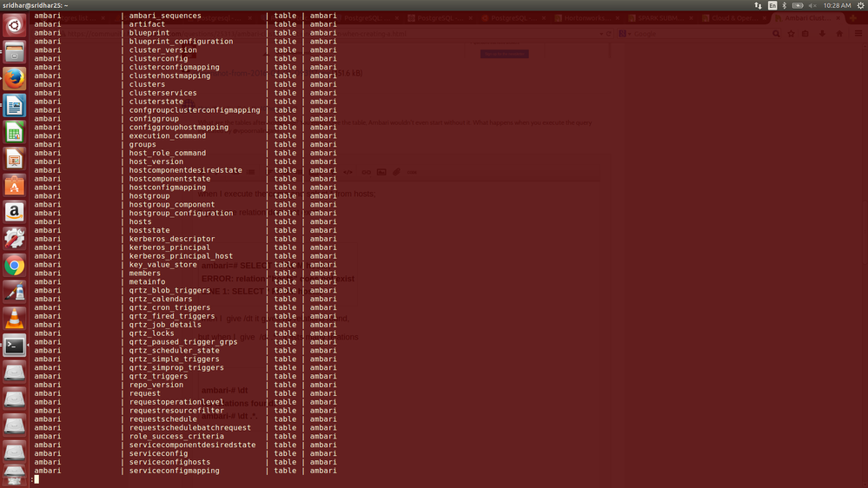This screenshot has width=868, height=488.
Task: Open Ubuntu Software Center from the dock
Action: (15, 185)
